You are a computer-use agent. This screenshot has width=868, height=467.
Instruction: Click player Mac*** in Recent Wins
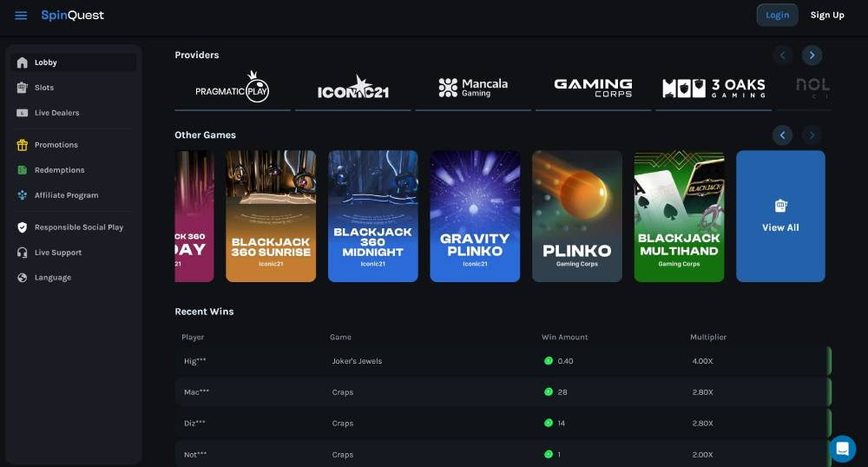click(196, 392)
